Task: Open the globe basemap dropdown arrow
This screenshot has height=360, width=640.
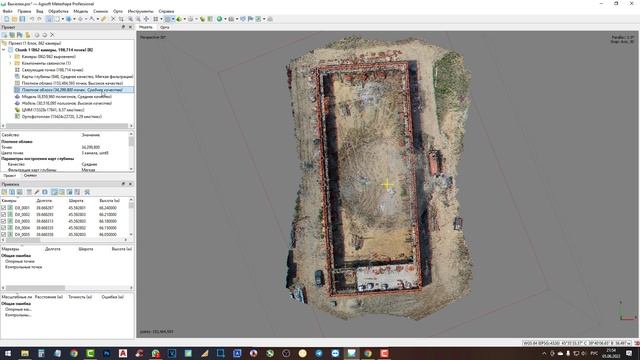Action: [x=225, y=19]
